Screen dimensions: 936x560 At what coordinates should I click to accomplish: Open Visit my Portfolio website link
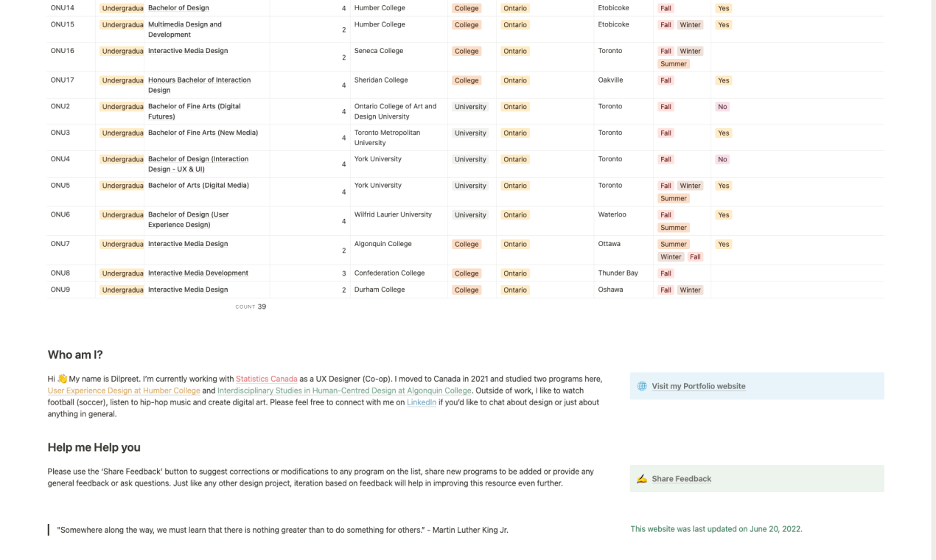click(x=698, y=386)
